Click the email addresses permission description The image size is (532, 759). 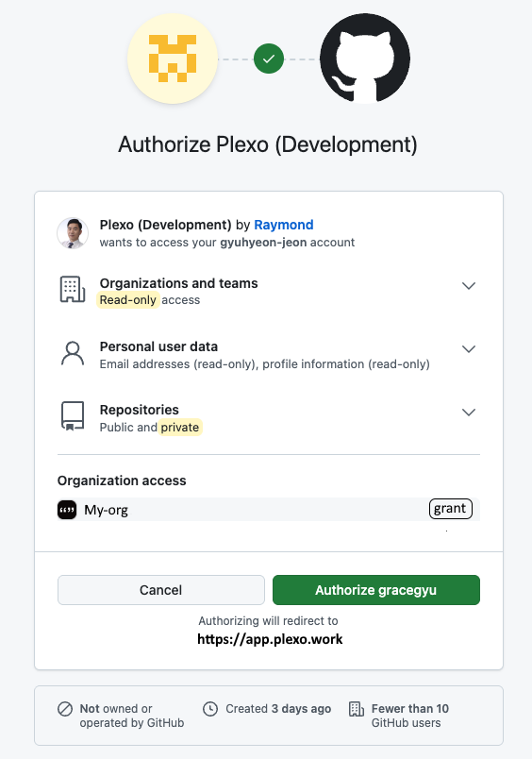point(264,364)
